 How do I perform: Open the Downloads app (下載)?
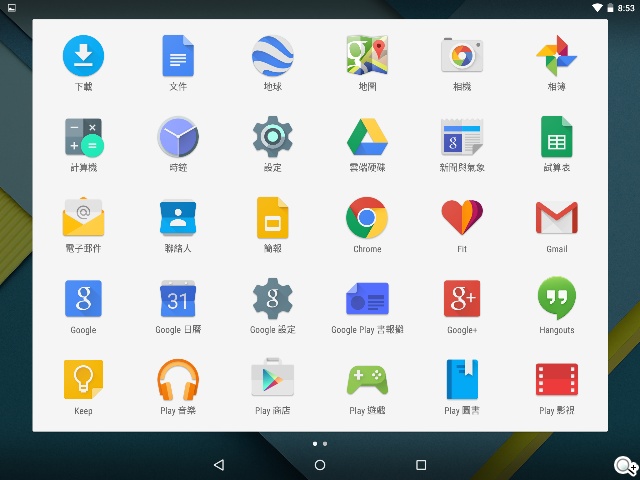(83, 56)
